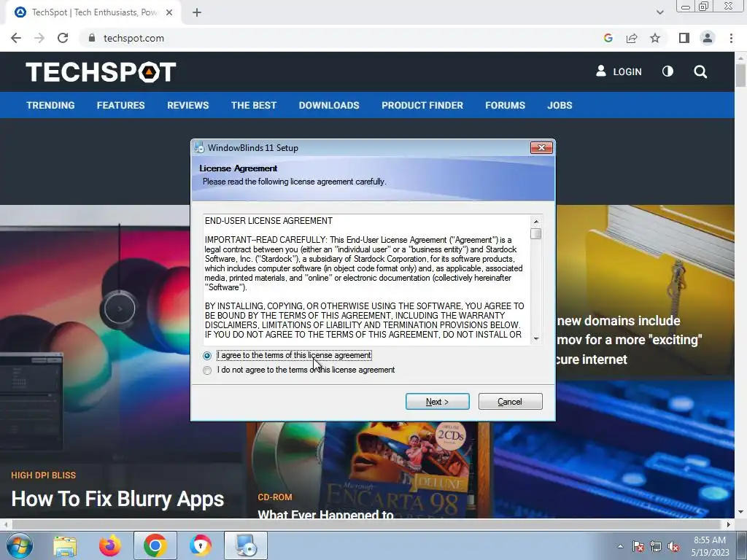Click license text scroll-up arrow

[x=536, y=222]
